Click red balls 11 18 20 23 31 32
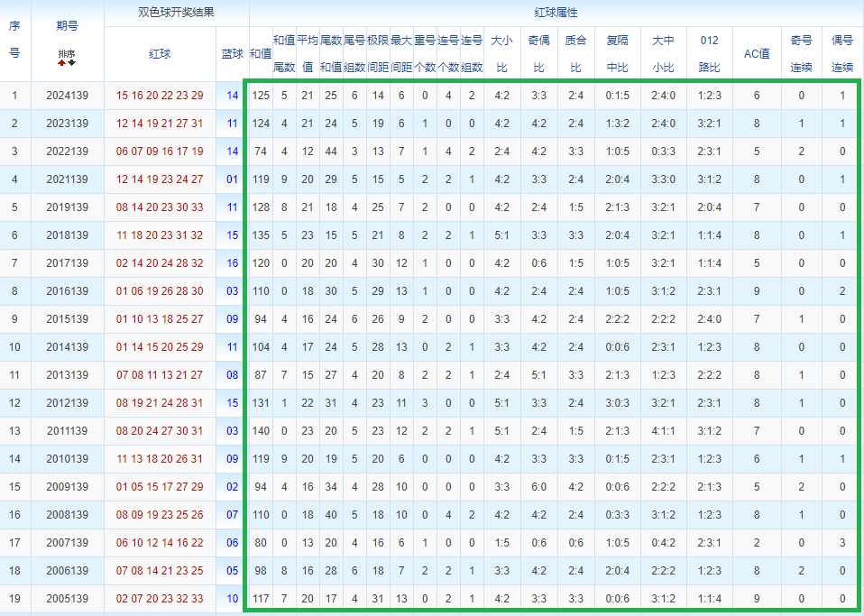 coord(160,235)
